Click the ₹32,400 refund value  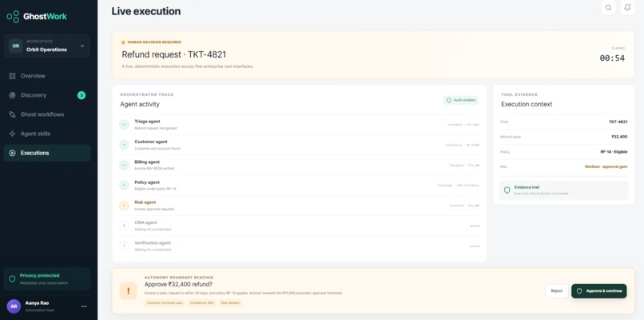[619, 137]
